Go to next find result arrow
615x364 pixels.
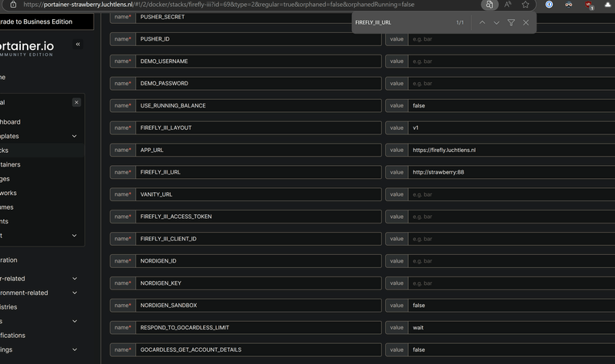[x=497, y=23]
